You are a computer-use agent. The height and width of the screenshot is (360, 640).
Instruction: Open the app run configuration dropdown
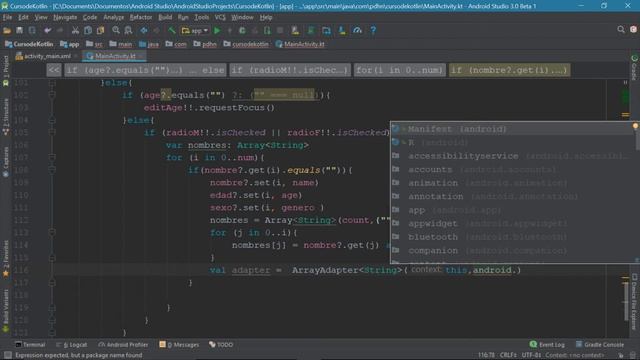pyautogui.click(x=195, y=31)
